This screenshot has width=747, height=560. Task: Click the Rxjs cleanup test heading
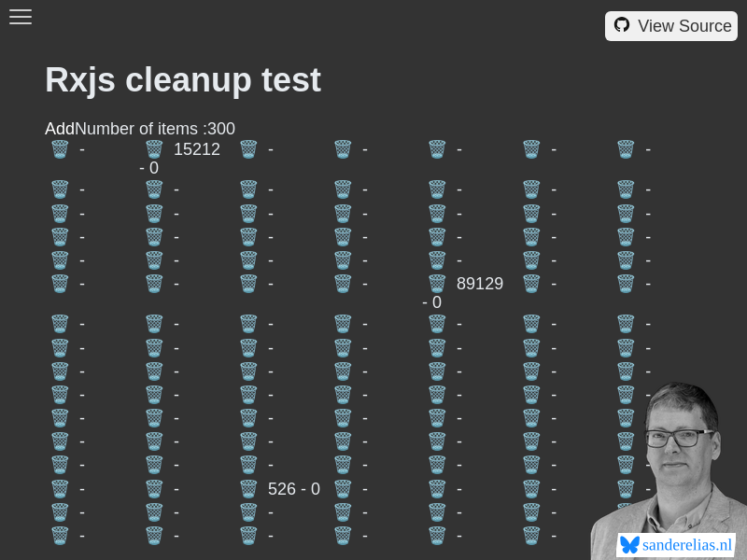(183, 80)
